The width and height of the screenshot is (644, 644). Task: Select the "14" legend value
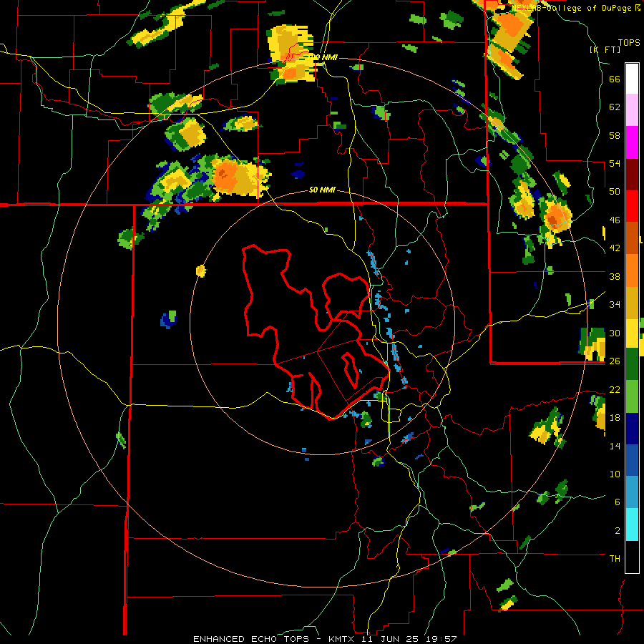(615, 446)
